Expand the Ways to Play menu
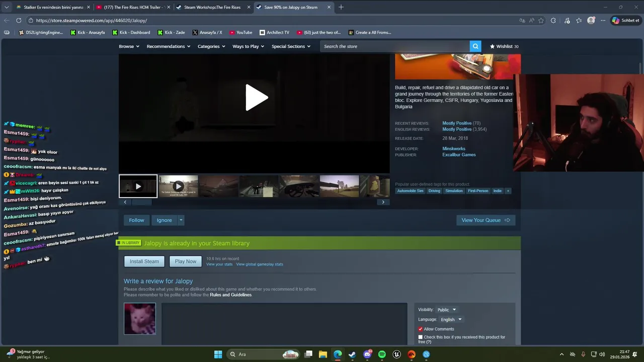Viewport: 644px width, 362px height. click(249, 46)
